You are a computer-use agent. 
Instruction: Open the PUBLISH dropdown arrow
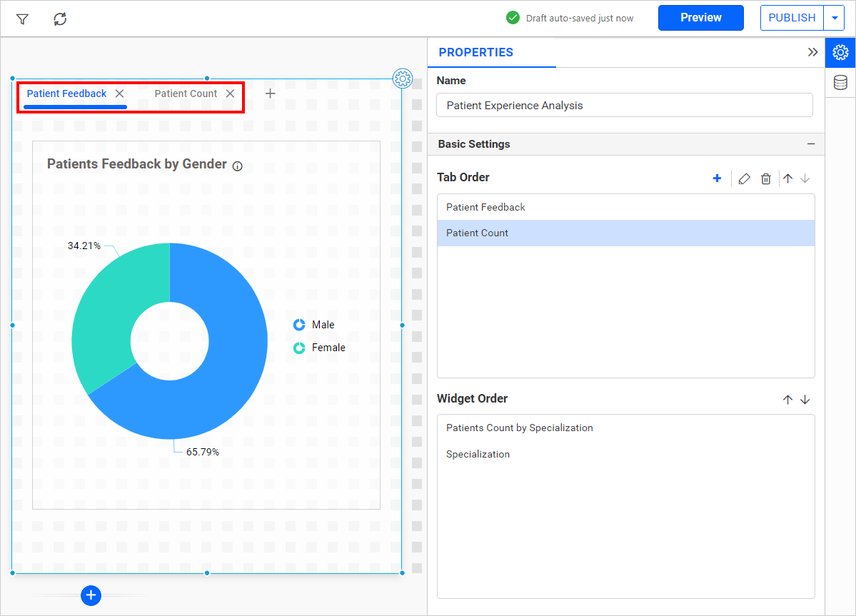point(835,17)
